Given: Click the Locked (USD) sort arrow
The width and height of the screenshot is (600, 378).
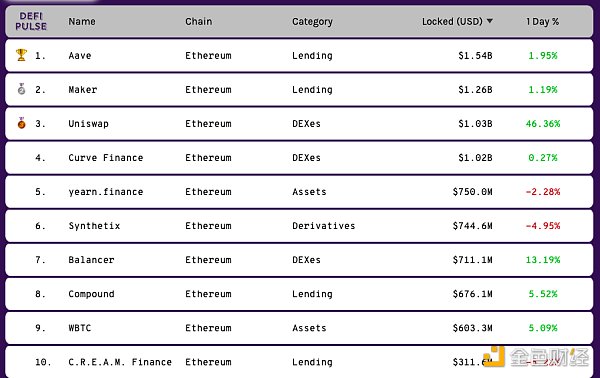Looking at the screenshot, I should (x=489, y=21).
